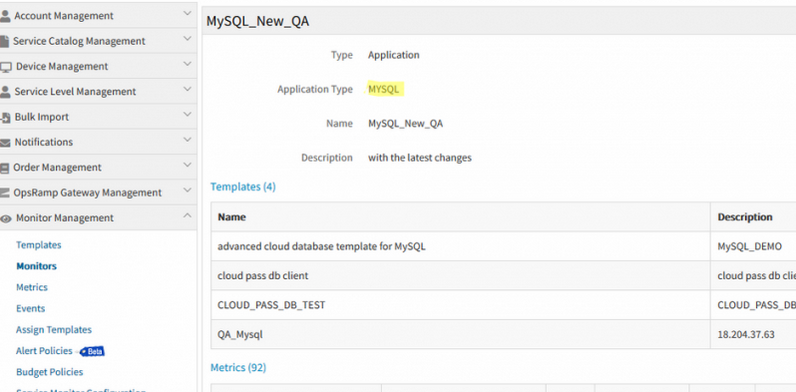This screenshot has height=392, width=796.
Task: Click the Account Management person icon
Action: pos(5,16)
